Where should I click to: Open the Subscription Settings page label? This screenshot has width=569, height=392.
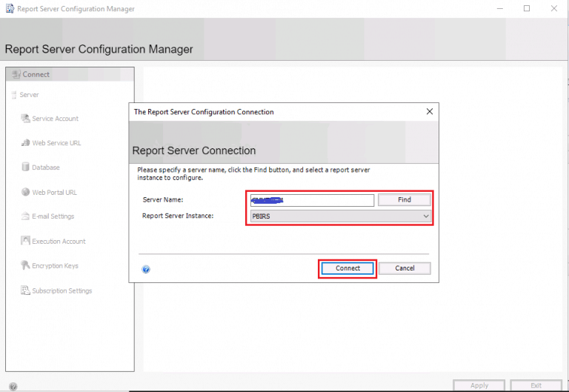tap(62, 290)
